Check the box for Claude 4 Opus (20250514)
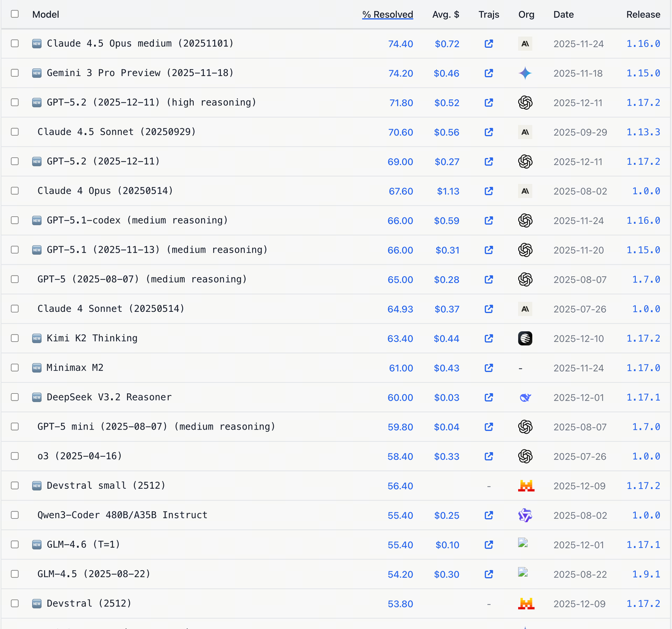This screenshot has height=629, width=672. [x=15, y=191]
